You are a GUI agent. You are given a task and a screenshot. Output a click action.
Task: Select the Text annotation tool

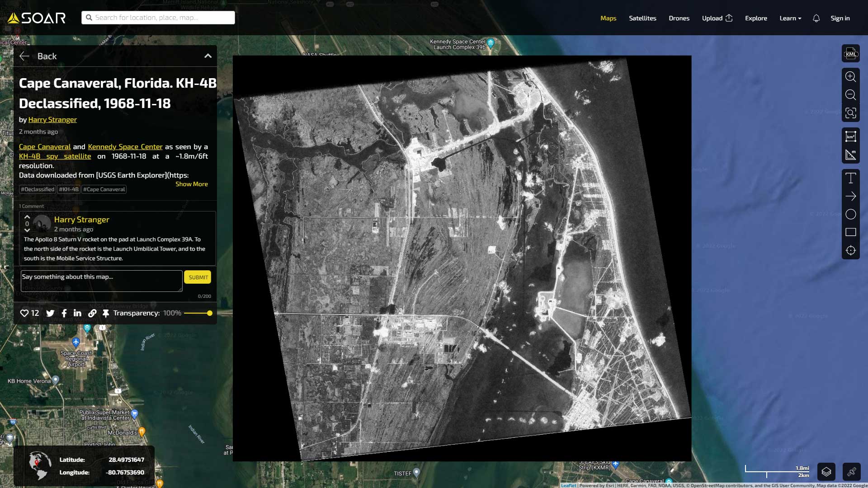click(x=850, y=178)
